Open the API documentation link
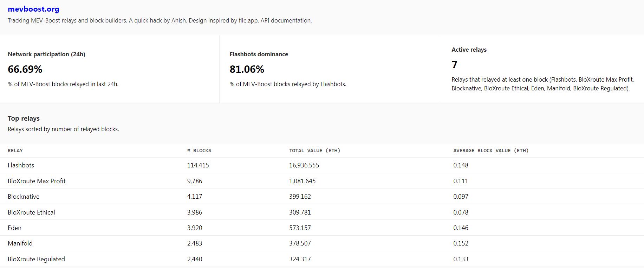 [x=291, y=20]
